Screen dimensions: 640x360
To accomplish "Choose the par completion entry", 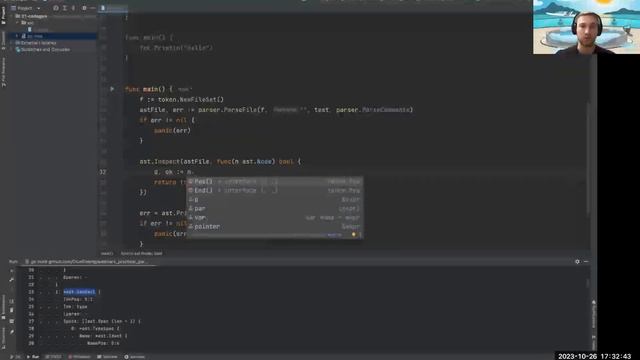I will [x=274, y=208].
